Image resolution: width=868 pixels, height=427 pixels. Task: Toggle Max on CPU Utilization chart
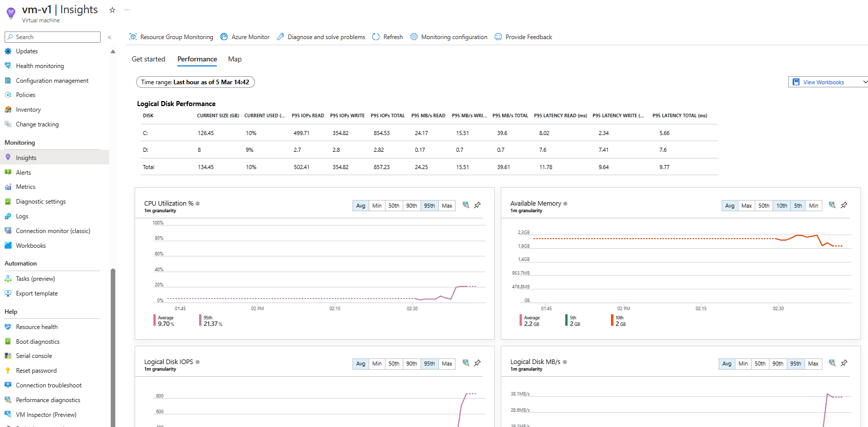click(x=447, y=206)
